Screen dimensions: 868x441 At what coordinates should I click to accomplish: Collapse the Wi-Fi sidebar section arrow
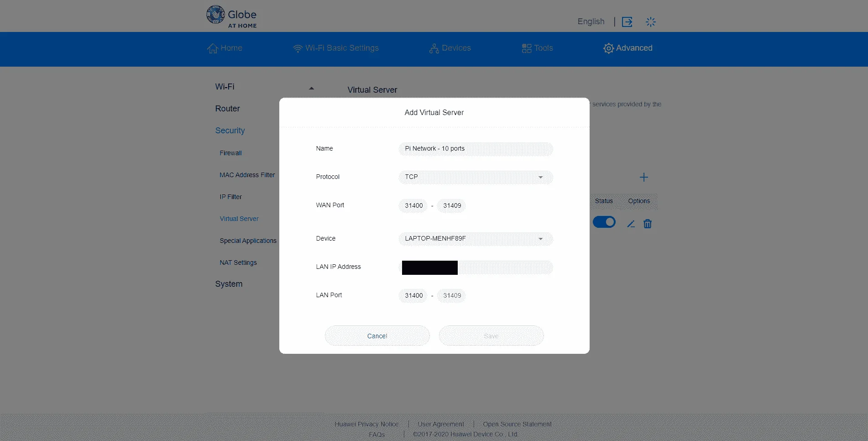pos(311,88)
